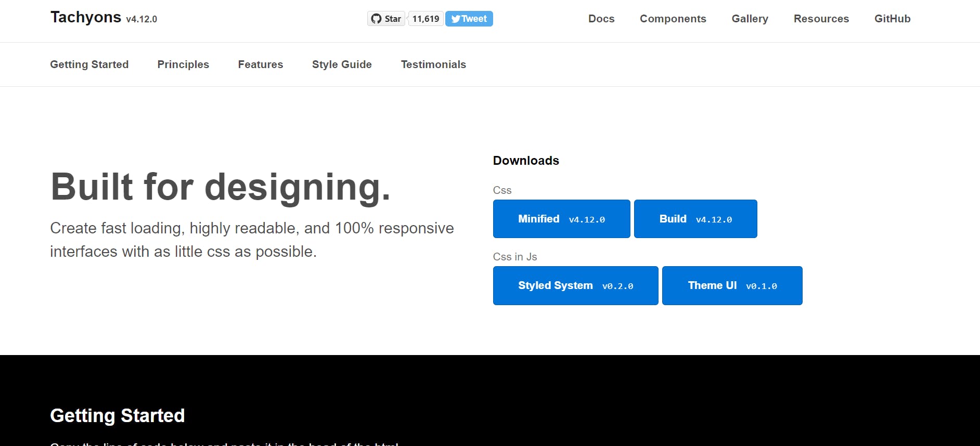Download Build v4.12.0 CSS
Image resolution: width=980 pixels, height=446 pixels.
point(695,219)
